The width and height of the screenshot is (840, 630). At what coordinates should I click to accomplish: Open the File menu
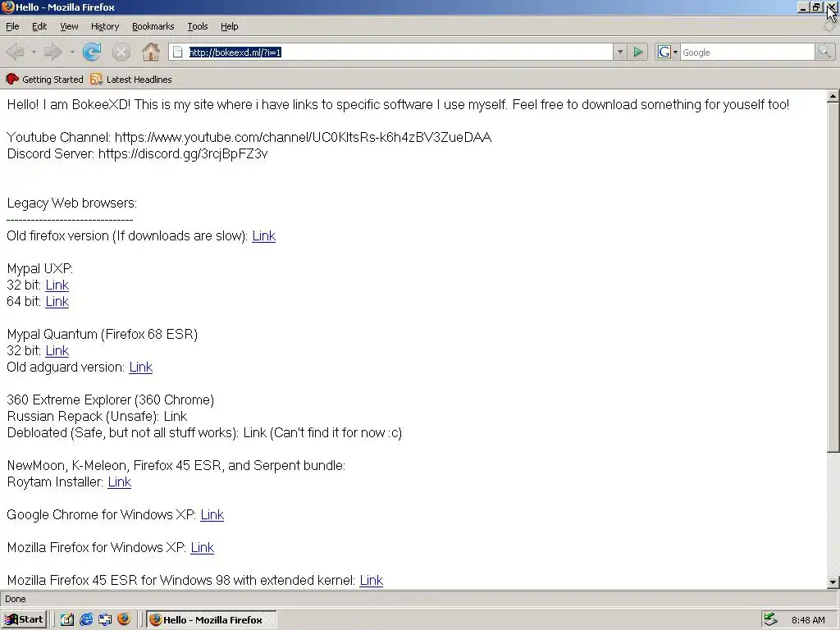(12, 26)
